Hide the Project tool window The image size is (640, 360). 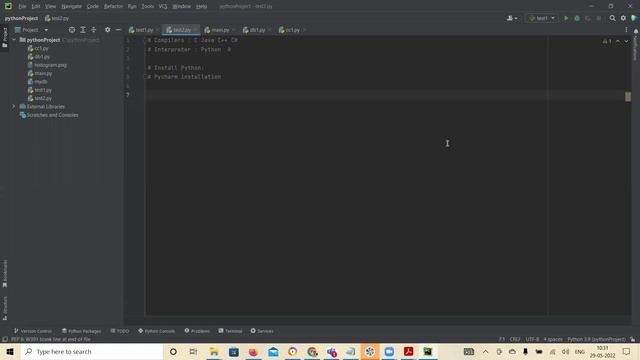(x=118, y=30)
